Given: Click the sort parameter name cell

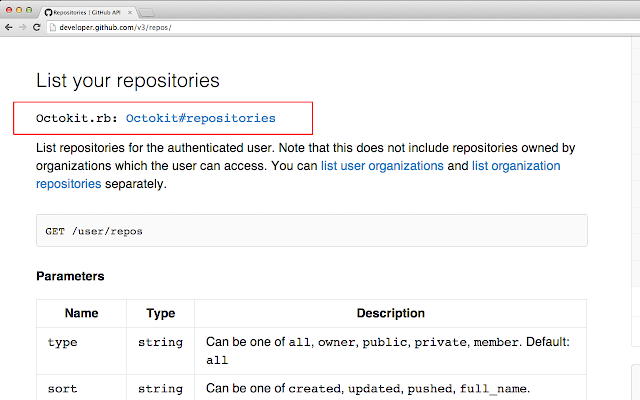Looking at the screenshot, I should 81,387.
